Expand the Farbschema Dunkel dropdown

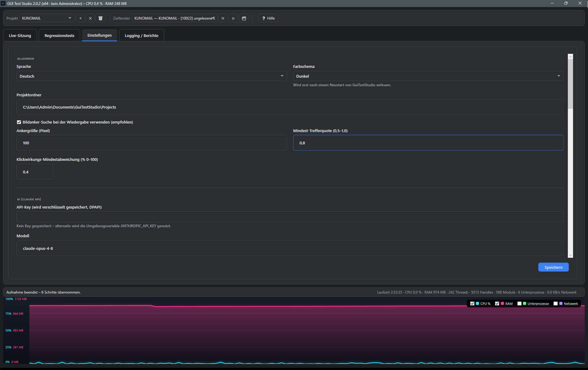click(x=428, y=76)
